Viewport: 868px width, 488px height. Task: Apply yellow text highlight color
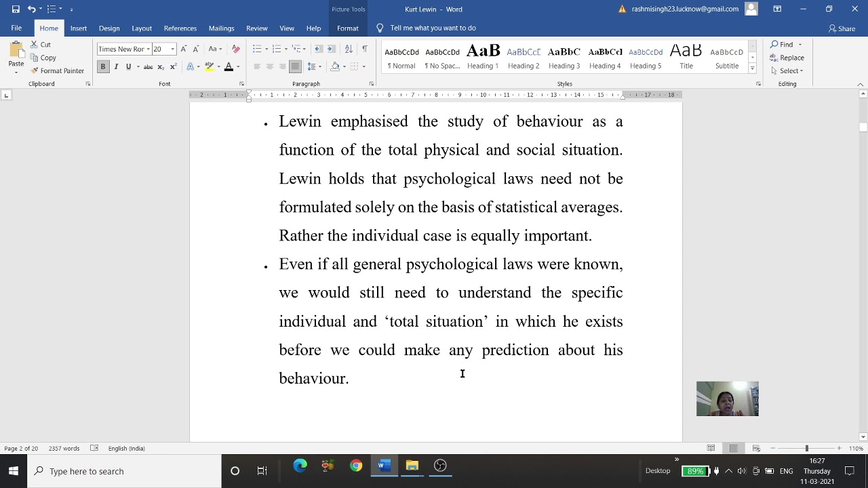[209, 66]
